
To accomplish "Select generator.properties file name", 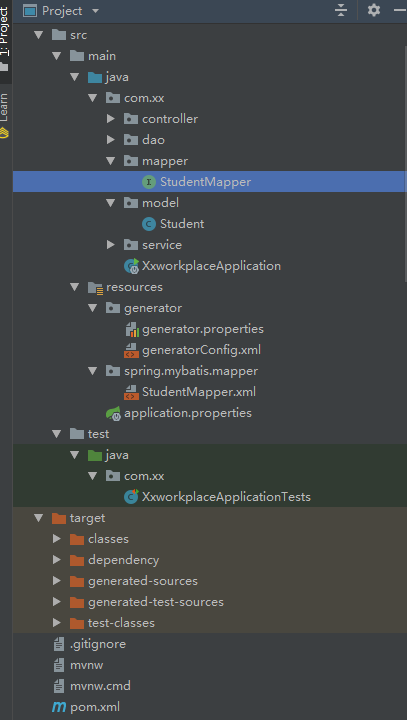I will (x=203, y=329).
